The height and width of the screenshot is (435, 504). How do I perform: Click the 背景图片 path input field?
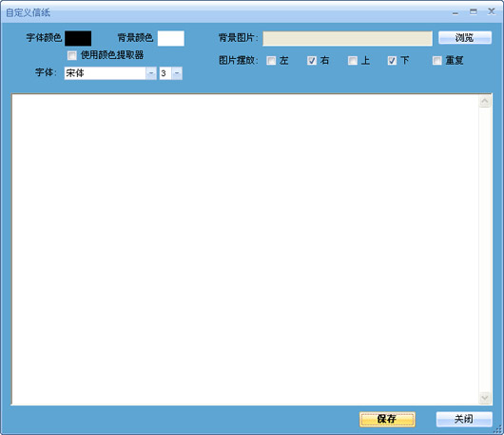tap(347, 39)
